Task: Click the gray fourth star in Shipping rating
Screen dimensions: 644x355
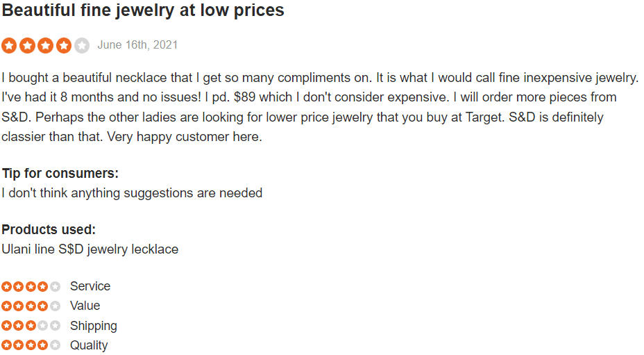Action: pos(43,326)
